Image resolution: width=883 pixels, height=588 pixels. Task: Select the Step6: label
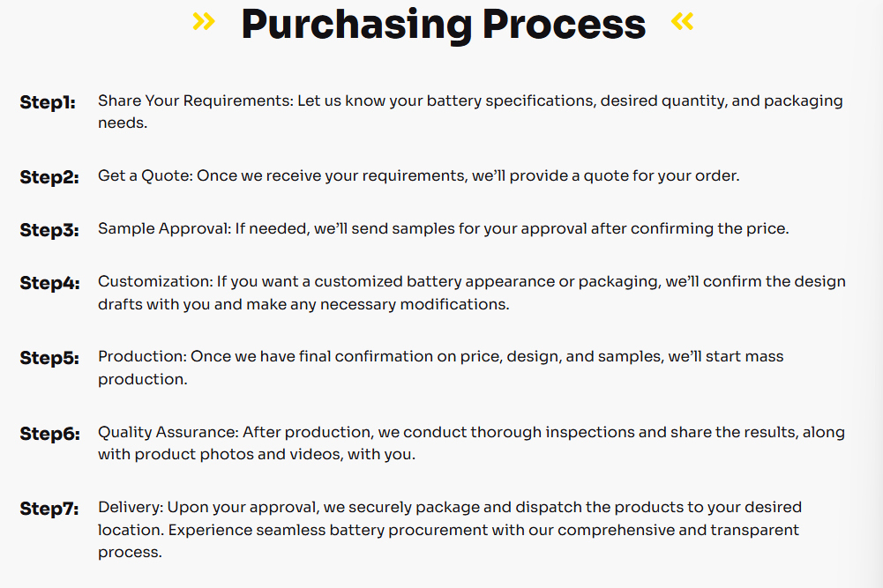pyautogui.click(x=49, y=434)
